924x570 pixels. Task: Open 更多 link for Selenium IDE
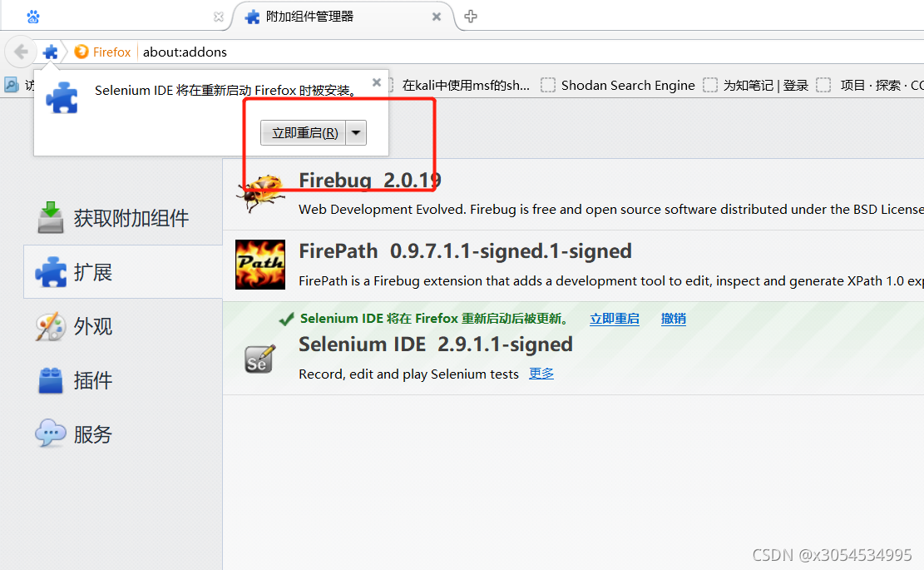pos(541,374)
